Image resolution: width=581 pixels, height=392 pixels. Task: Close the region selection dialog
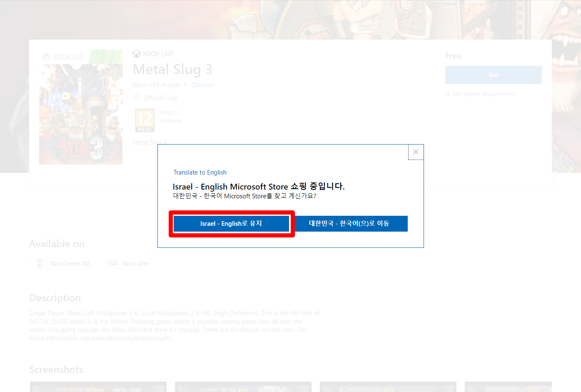(416, 152)
